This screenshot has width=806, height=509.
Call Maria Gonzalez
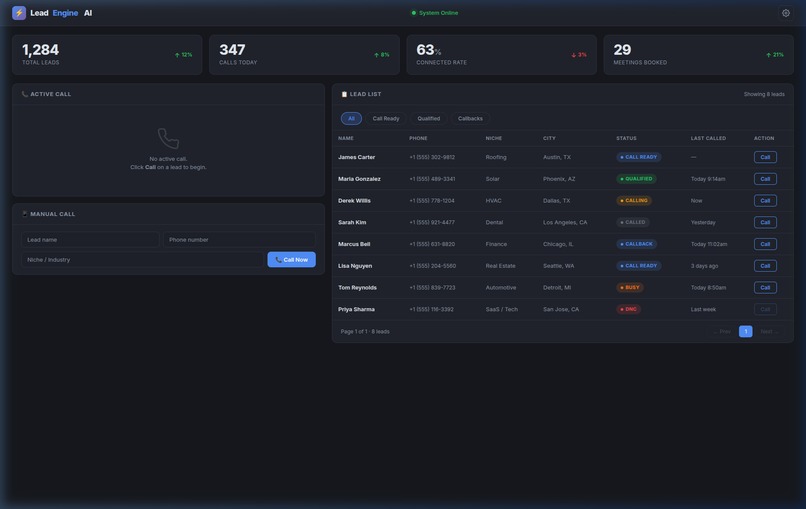765,179
